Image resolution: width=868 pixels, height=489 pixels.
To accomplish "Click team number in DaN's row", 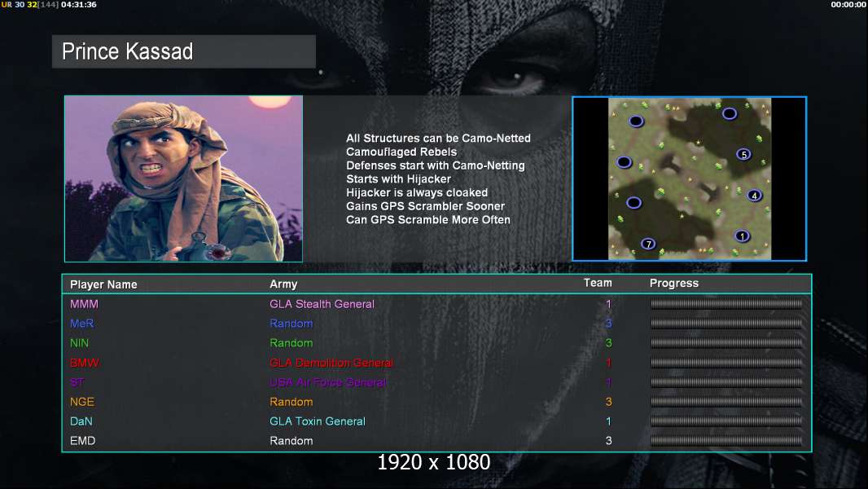I will coord(608,421).
